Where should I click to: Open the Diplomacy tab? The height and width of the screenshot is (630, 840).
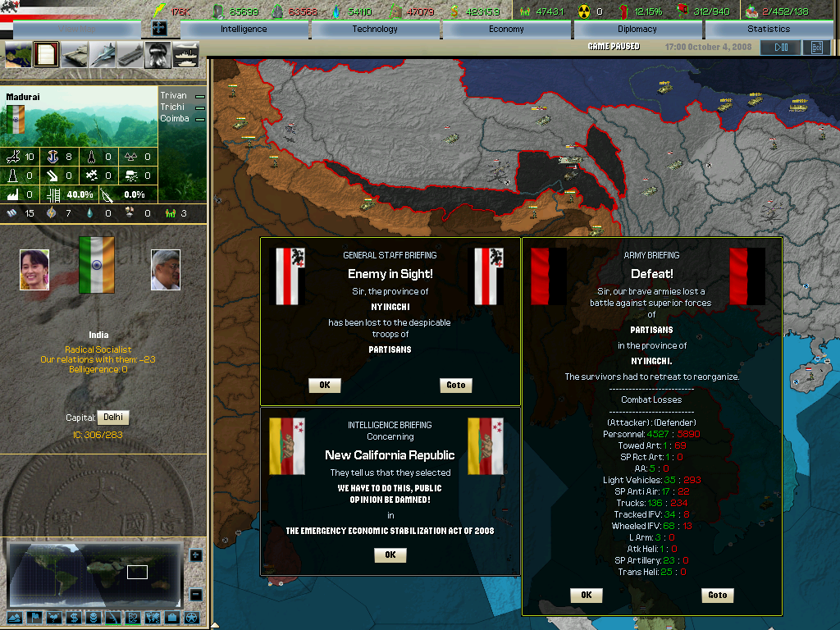click(637, 29)
